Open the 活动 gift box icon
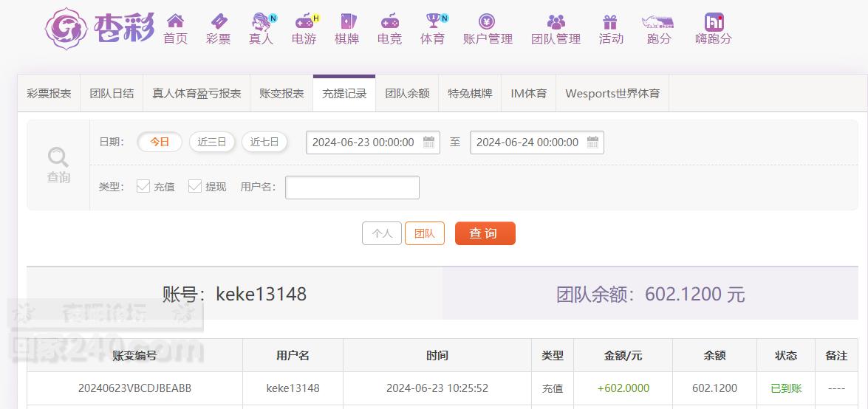Image resolution: width=868 pixels, height=409 pixels. tap(610, 21)
